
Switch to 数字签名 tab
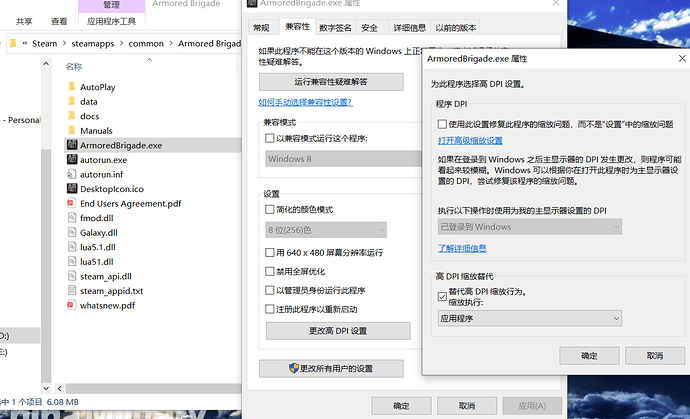(x=335, y=27)
